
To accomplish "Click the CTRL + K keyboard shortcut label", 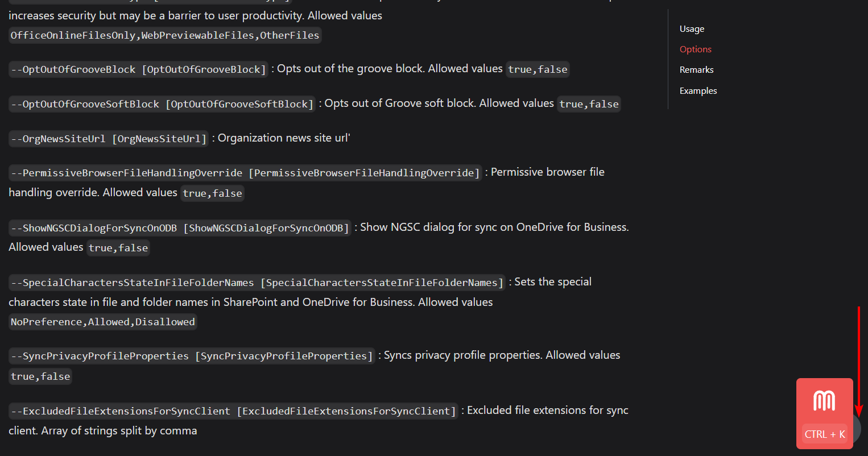I will [x=824, y=433].
